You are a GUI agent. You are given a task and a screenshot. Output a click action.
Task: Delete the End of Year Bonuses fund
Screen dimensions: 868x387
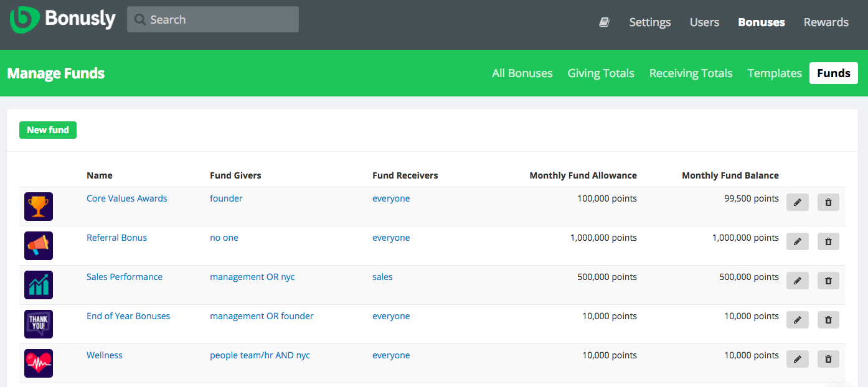coord(828,320)
